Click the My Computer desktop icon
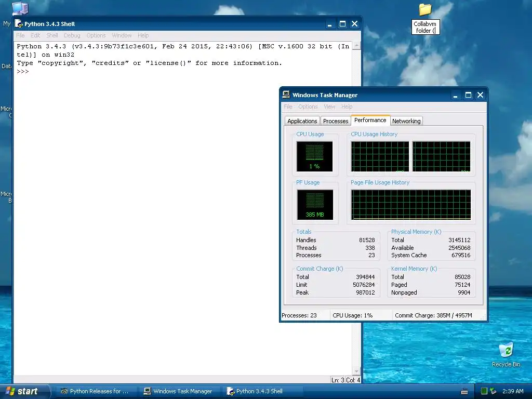The width and height of the screenshot is (532, 399). click(x=20, y=8)
